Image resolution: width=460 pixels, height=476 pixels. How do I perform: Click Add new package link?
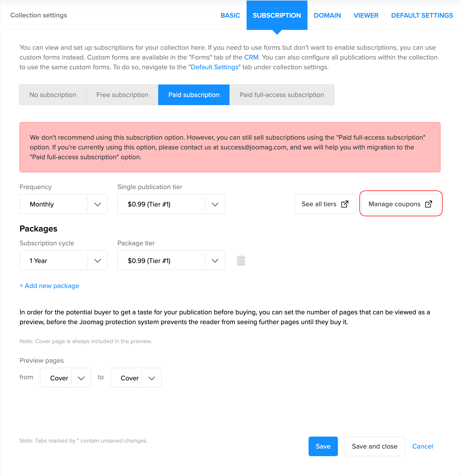49,286
